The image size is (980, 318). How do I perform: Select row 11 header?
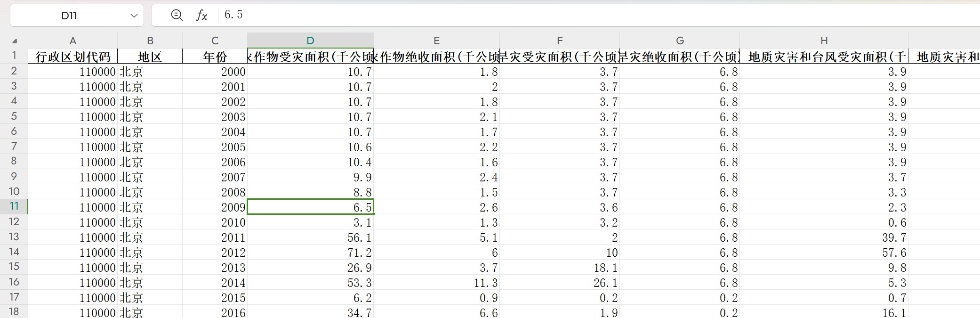click(14, 206)
